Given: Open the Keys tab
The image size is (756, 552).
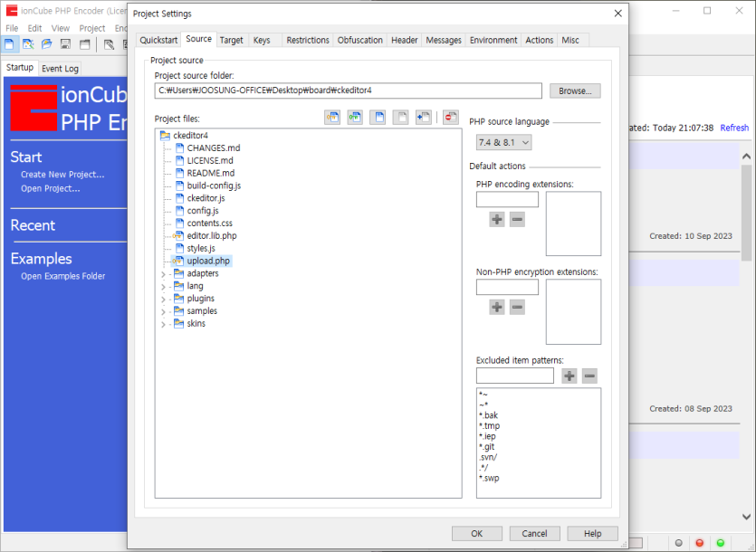Looking at the screenshot, I should click(x=262, y=40).
